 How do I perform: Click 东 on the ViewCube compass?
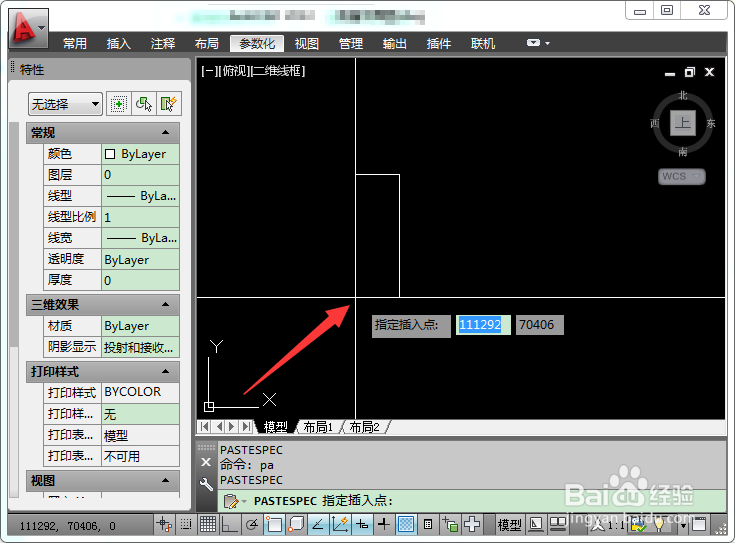point(711,123)
